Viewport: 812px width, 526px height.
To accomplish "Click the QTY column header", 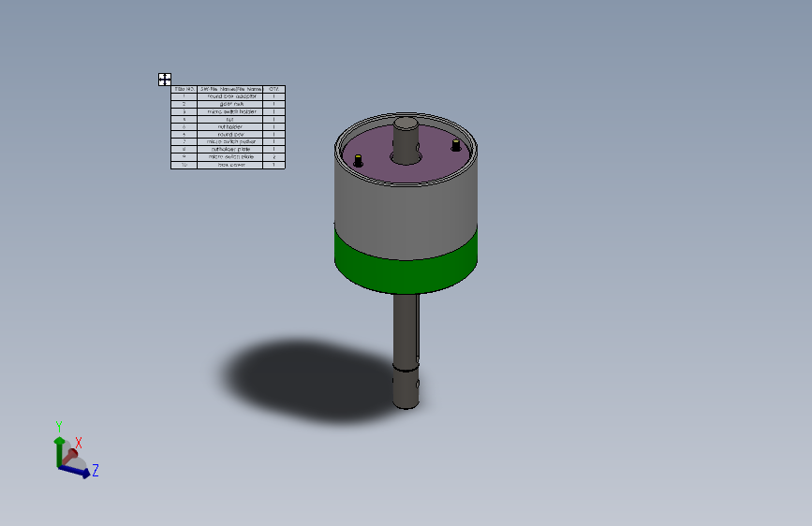I will coord(274,89).
